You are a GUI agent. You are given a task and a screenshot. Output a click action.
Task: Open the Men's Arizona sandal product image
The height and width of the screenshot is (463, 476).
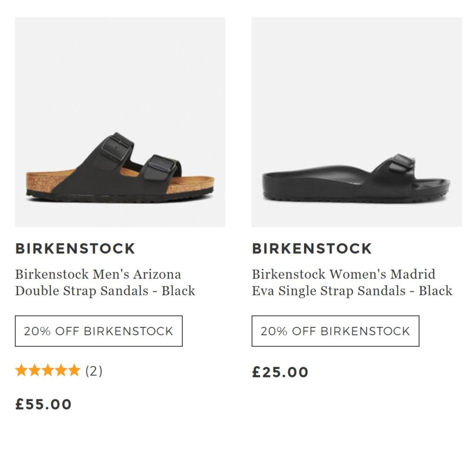pyautogui.click(x=120, y=122)
